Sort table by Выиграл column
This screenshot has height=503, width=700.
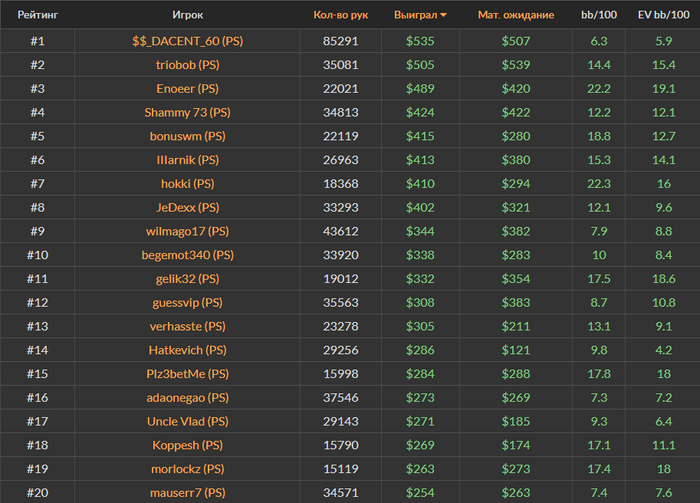(415, 16)
